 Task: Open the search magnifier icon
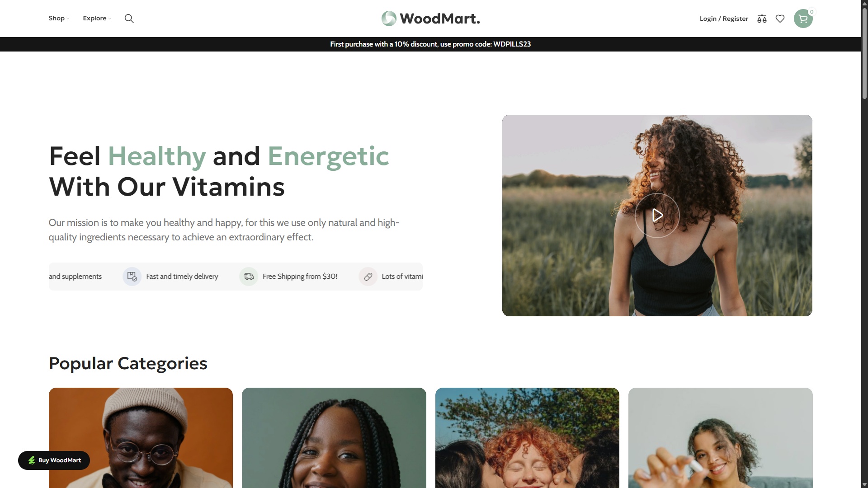click(129, 19)
